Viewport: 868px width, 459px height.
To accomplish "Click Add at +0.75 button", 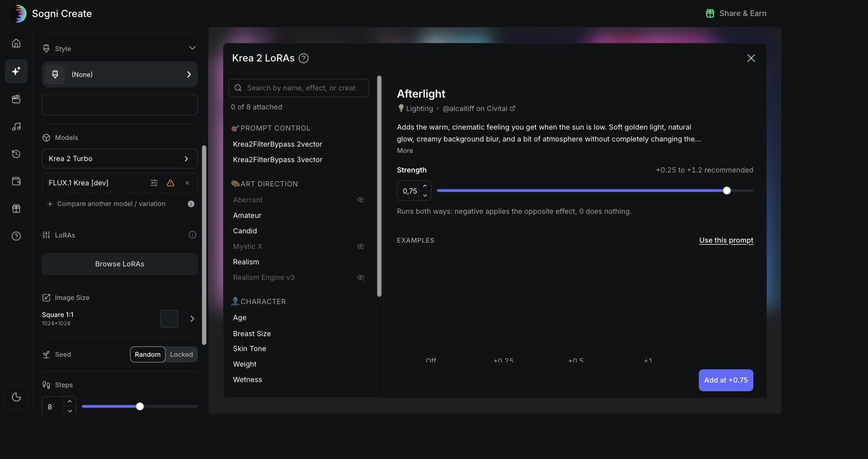I will click(726, 381).
